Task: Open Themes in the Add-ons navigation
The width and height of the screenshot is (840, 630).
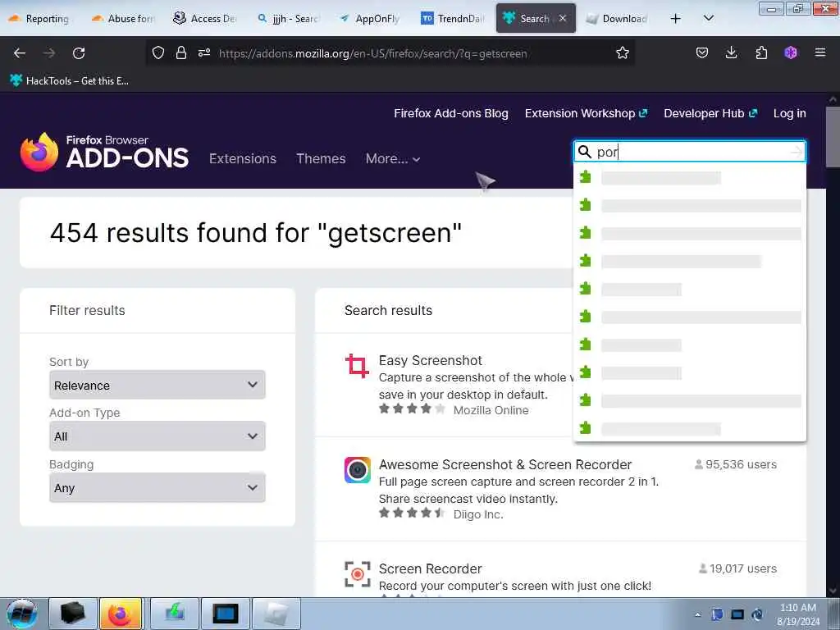Action: (321, 158)
